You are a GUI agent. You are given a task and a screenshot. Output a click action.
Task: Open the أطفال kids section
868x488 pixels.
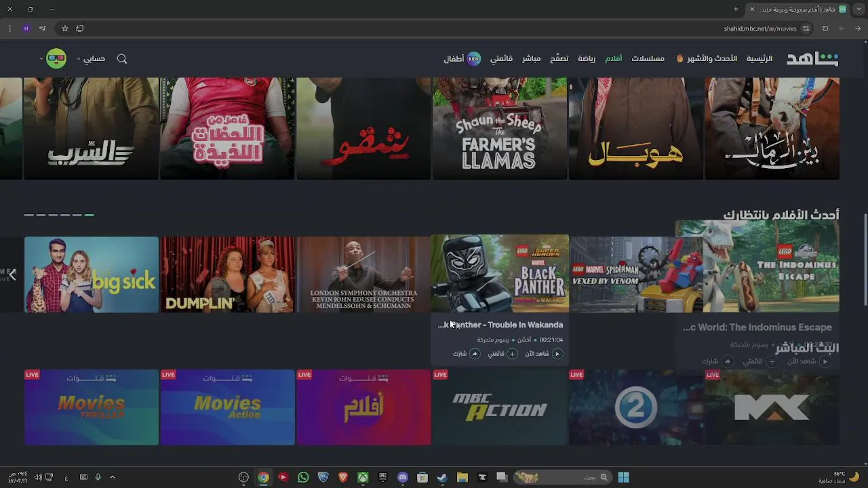coord(462,59)
